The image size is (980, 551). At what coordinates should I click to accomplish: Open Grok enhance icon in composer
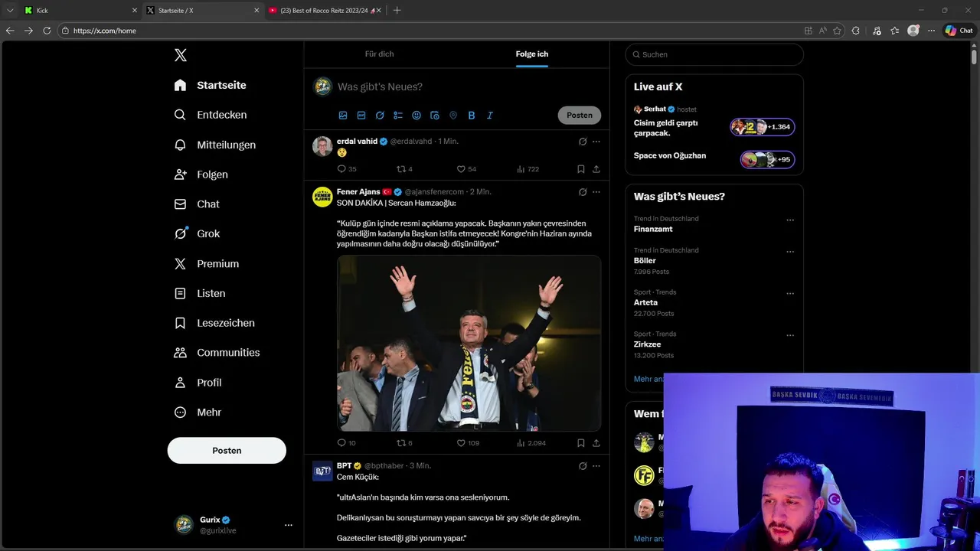tap(380, 116)
